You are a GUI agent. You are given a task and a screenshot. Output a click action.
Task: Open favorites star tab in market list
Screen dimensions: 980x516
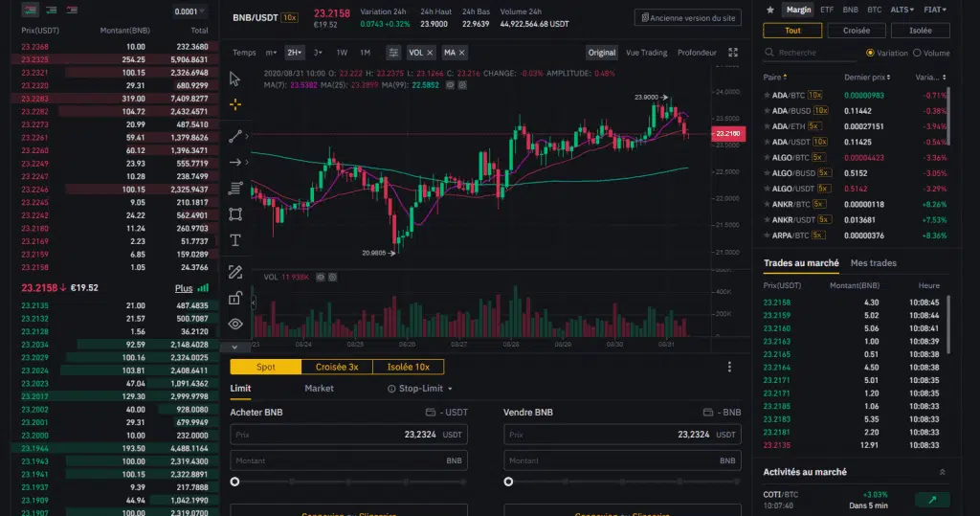coord(770,10)
